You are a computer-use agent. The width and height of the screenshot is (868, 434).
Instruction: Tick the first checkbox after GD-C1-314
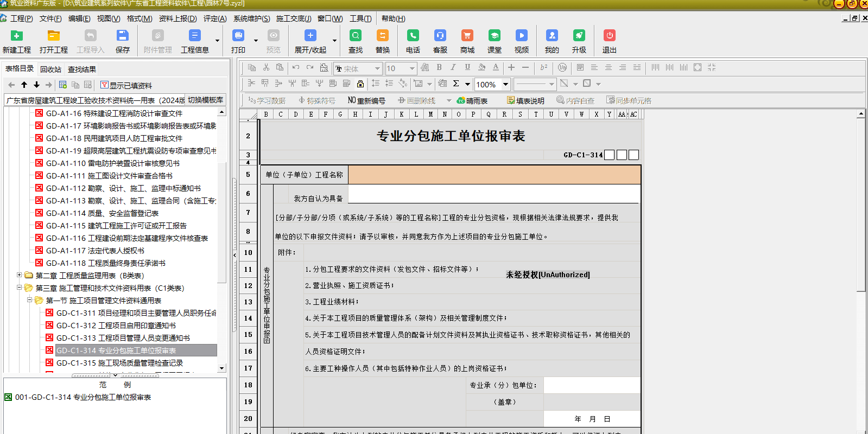coord(610,155)
